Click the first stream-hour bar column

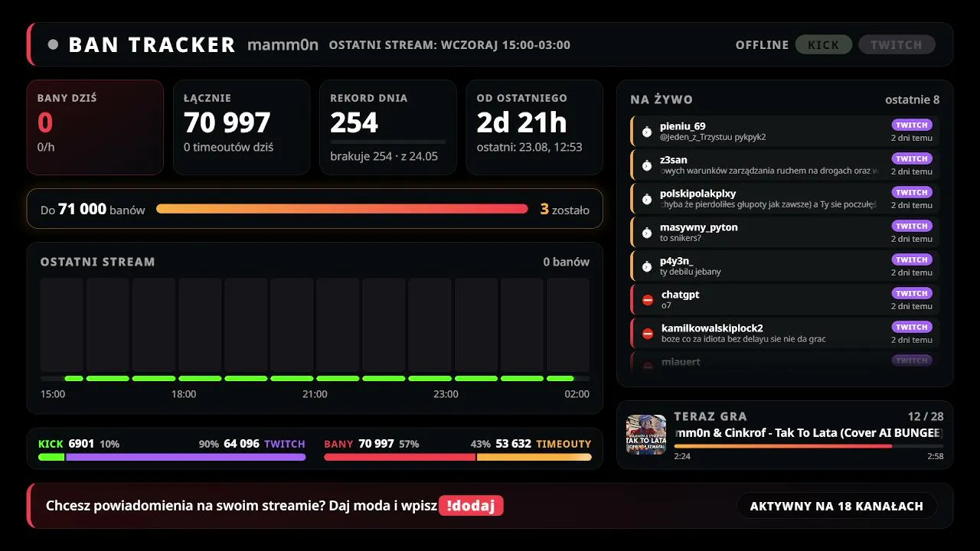[x=62, y=325]
